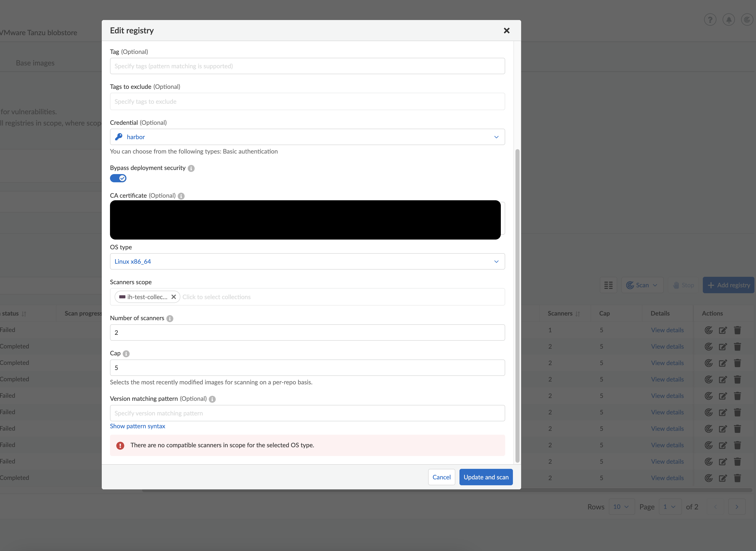The height and width of the screenshot is (551, 756).
Task: Open the notifications bell
Action: click(729, 20)
